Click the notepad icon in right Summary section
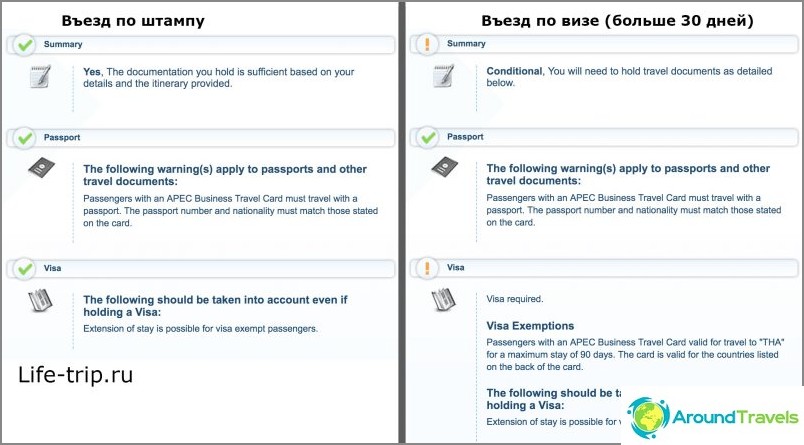 click(x=444, y=75)
